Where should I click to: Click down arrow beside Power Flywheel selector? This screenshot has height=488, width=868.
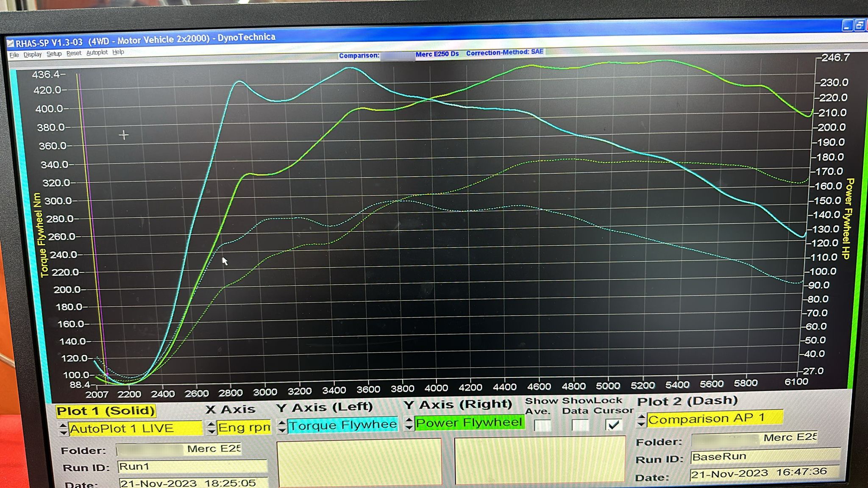pos(409,427)
